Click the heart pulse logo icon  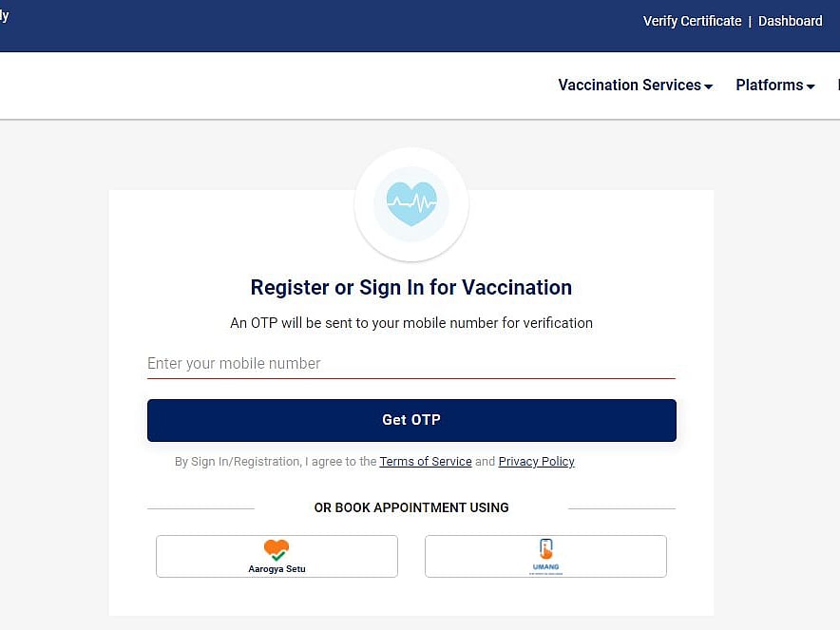[x=410, y=204]
